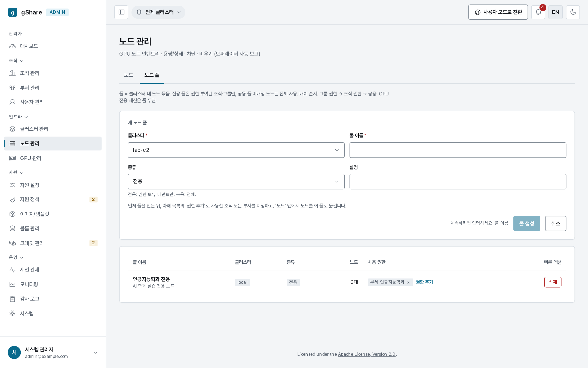
Task: Toggle the sidebar panel icon
Action: pyautogui.click(x=121, y=12)
